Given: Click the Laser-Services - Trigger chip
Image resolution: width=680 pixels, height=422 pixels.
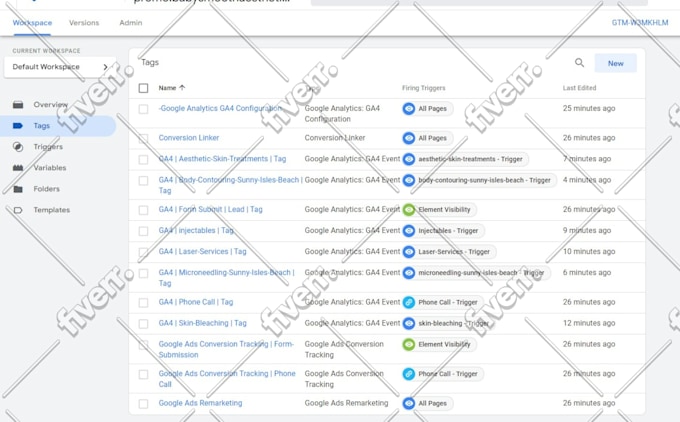Looking at the screenshot, I should point(449,252).
